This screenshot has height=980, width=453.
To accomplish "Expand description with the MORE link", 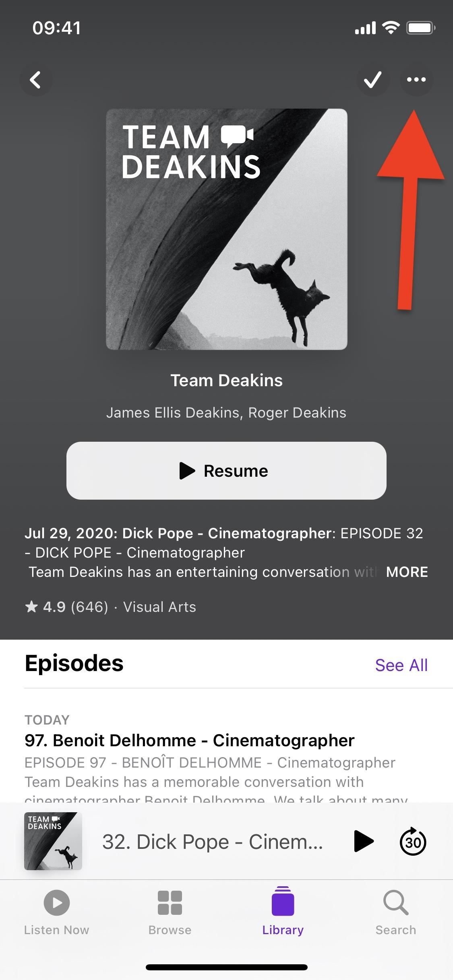I will coord(407,572).
